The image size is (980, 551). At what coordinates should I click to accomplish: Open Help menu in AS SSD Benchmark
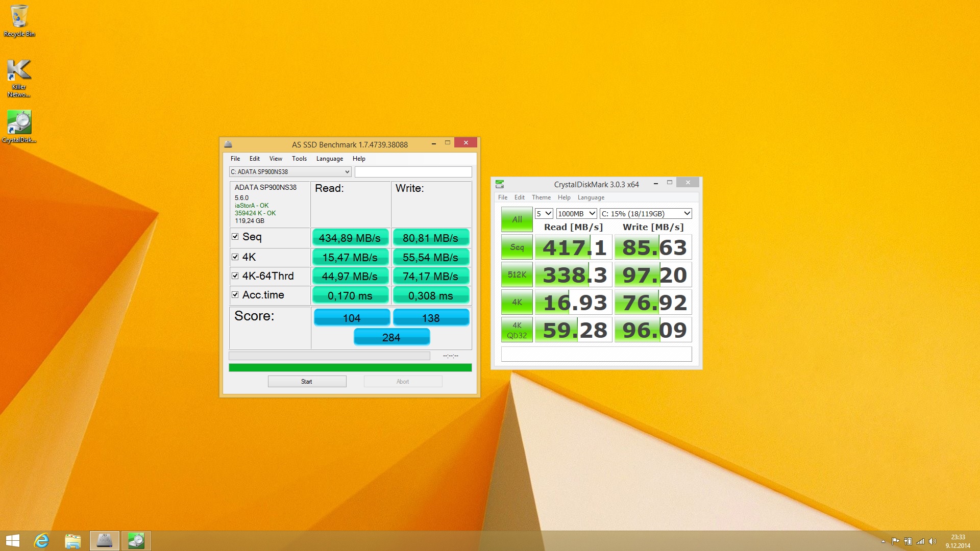pyautogui.click(x=359, y=159)
